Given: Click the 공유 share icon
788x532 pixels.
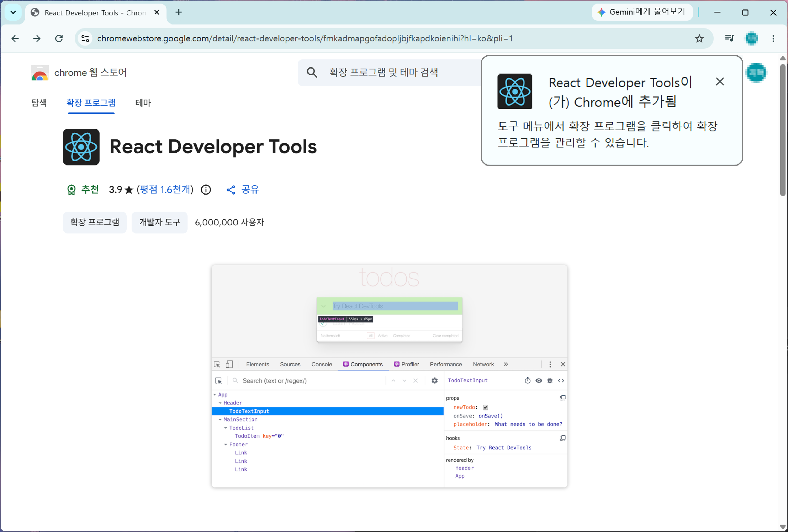Looking at the screenshot, I should tap(231, 190).
